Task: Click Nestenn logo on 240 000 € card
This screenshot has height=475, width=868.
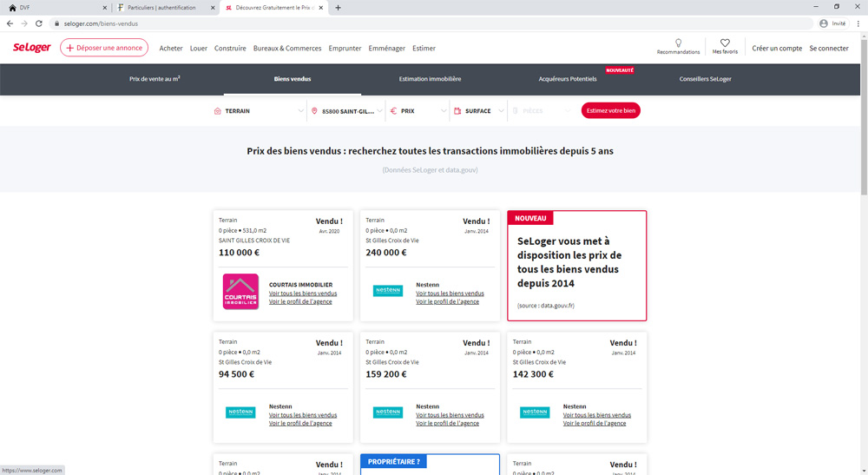Action: [387, 290]
